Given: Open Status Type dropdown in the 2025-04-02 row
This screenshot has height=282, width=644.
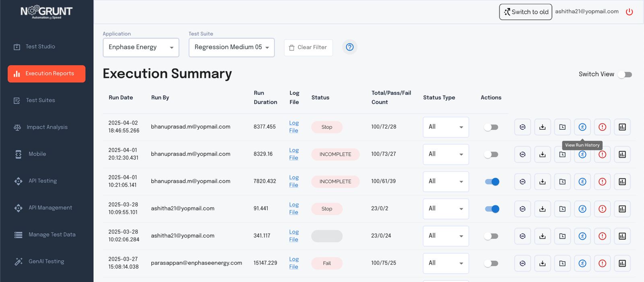Looking at the screenshot, I should tap(446, 127).
